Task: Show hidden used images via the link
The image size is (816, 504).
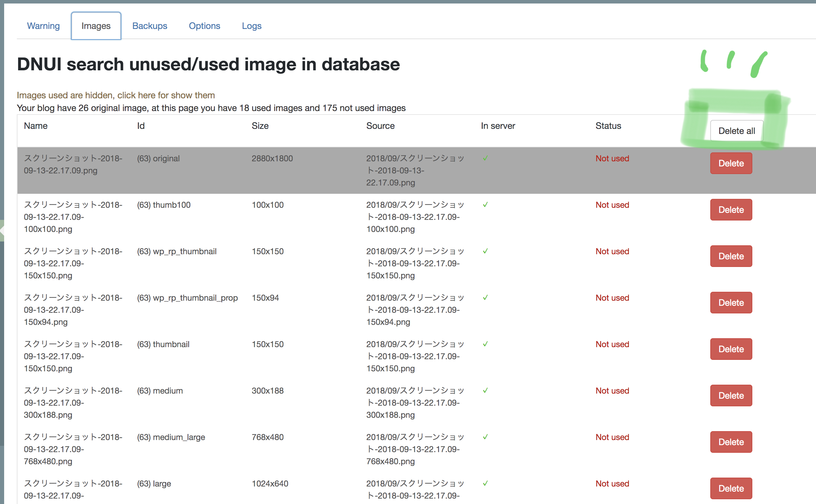Action: point(116,95)
